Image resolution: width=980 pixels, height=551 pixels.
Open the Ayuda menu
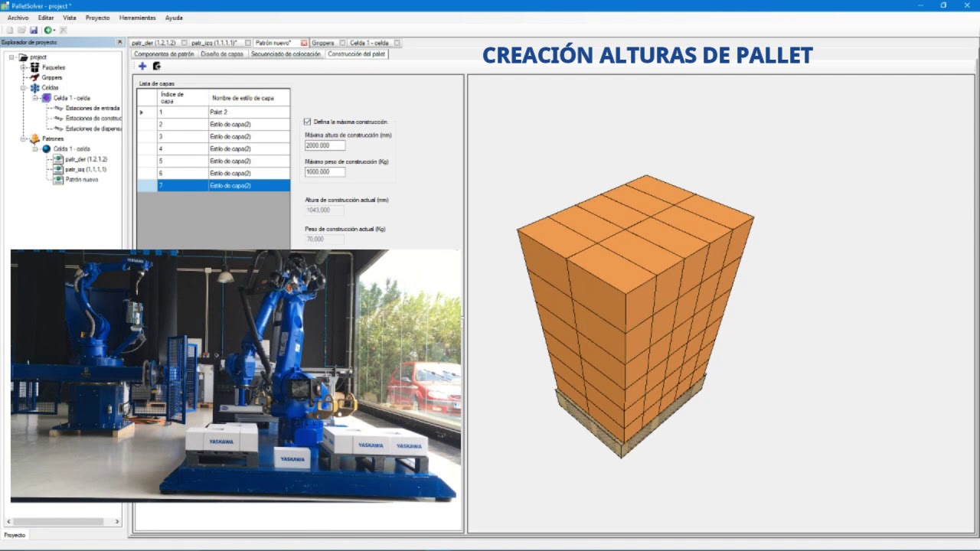point(174,18)
